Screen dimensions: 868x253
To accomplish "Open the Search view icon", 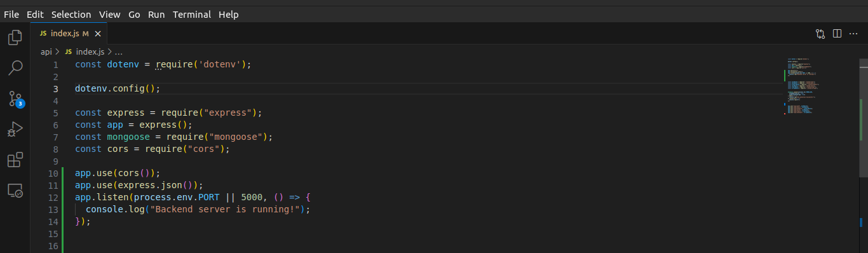I will 15,68.
